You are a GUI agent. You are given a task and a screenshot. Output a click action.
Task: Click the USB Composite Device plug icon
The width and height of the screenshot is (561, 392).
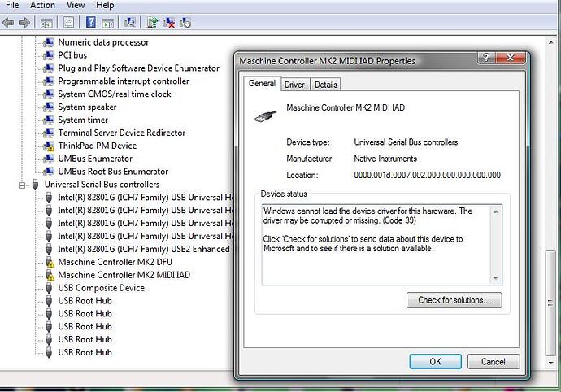49,288
